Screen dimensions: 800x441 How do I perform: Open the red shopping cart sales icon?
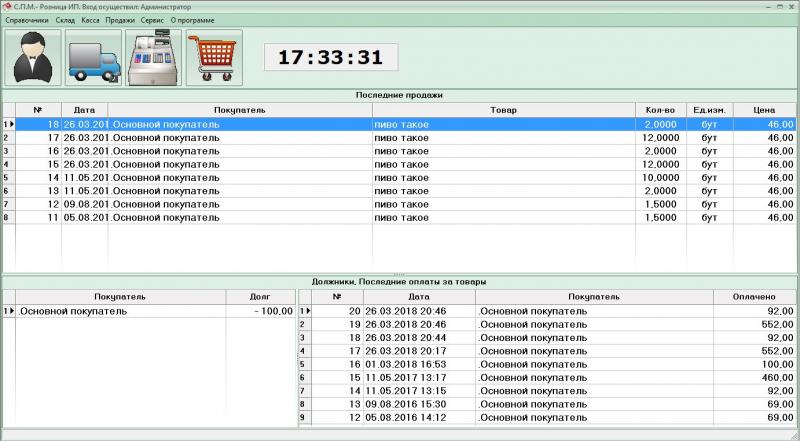[x=214, y=57]
